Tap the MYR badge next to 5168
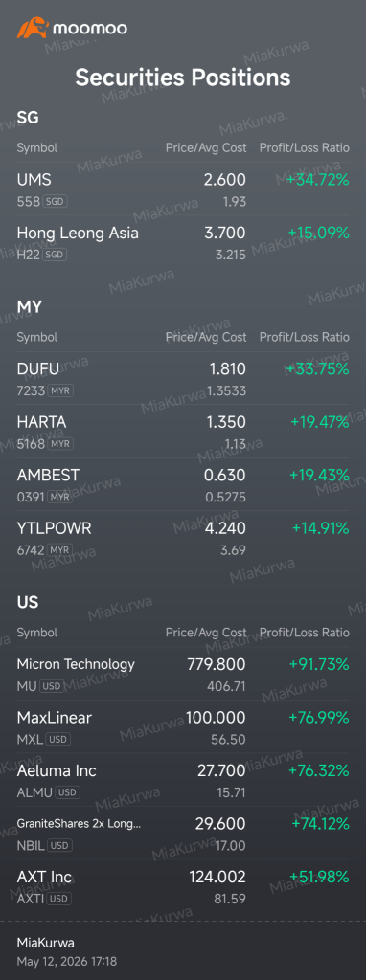Viewport: 366px width, 980px height. click(60, 444)
